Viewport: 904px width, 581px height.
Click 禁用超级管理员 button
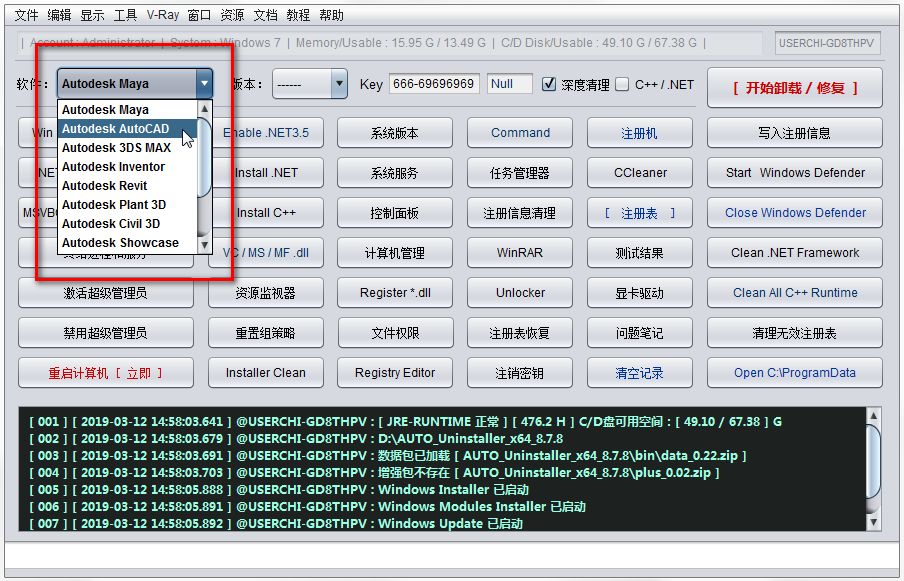pos(106,333)
